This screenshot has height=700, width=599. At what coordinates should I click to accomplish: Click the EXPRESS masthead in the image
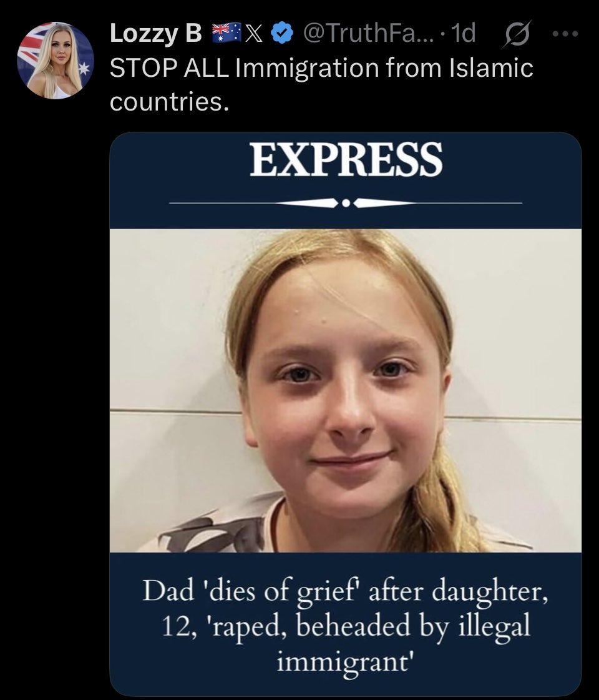click(346, 159)
